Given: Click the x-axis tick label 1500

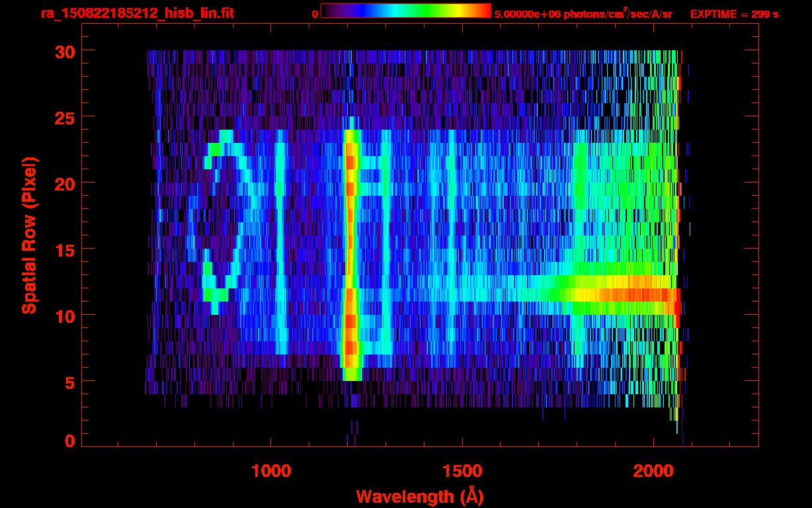Looking at the screenshot, I should coord(462,470).
